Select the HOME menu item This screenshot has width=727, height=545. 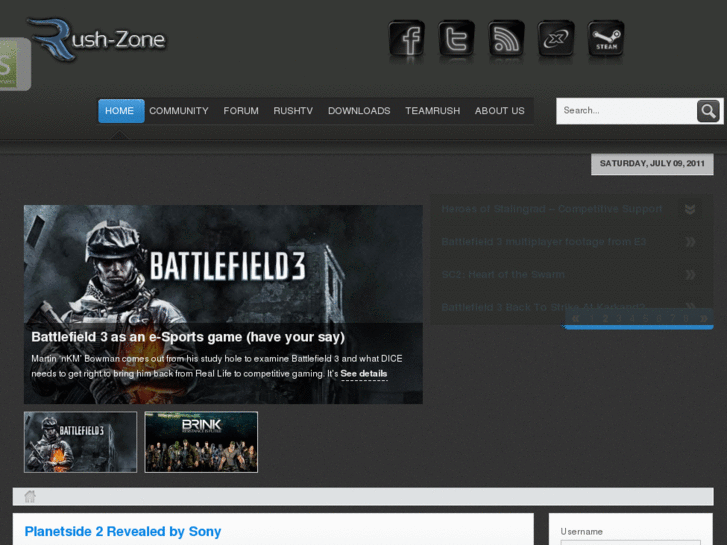[x=121, y=111]
